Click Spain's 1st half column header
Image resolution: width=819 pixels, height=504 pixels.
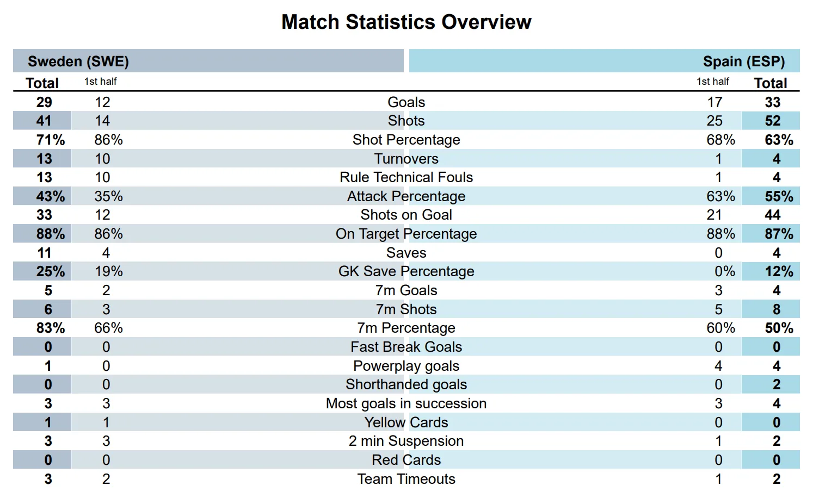(712, 82)
